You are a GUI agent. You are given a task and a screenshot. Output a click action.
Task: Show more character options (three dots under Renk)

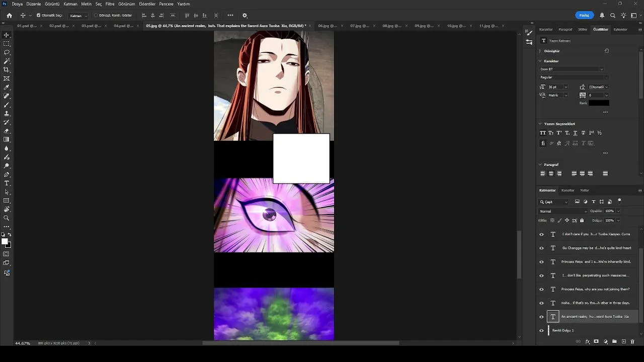(605, 112)
